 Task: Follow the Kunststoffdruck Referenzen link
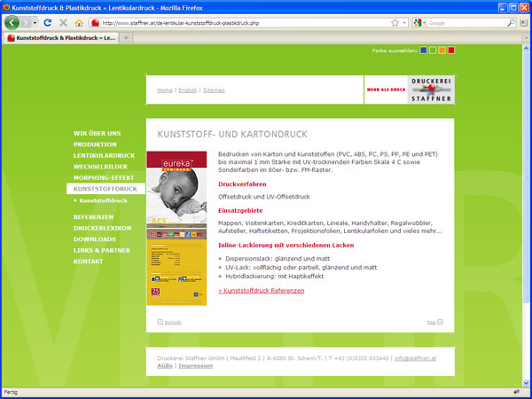point(262,291)
